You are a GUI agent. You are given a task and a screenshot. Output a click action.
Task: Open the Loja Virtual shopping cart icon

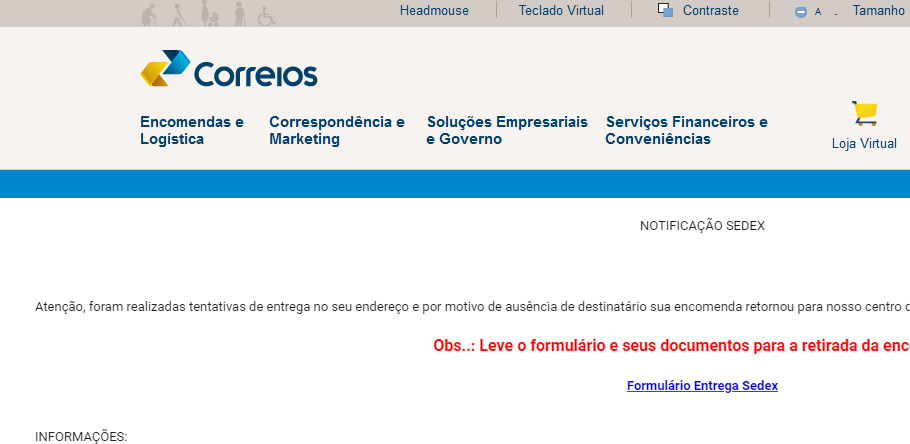[x=864, y=113]
